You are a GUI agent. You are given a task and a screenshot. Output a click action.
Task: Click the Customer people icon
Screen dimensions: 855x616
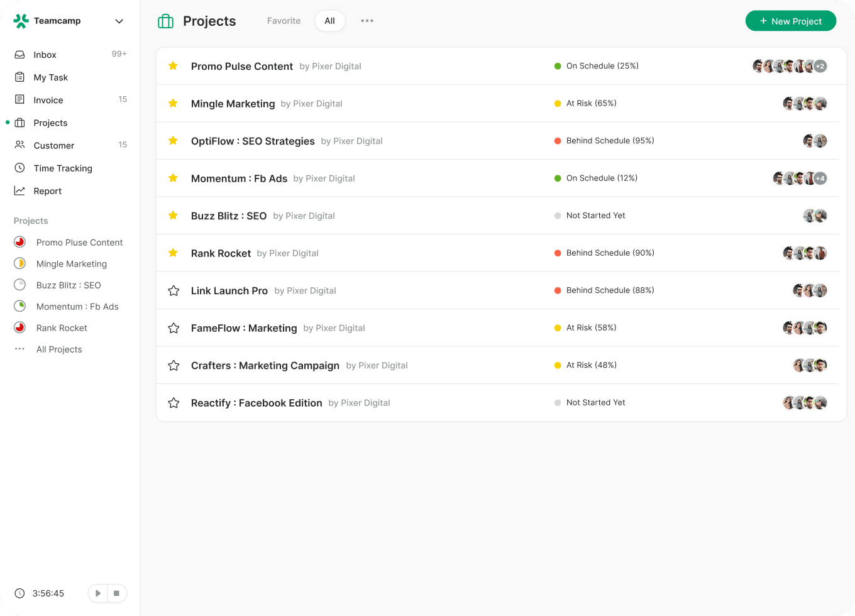20,145
